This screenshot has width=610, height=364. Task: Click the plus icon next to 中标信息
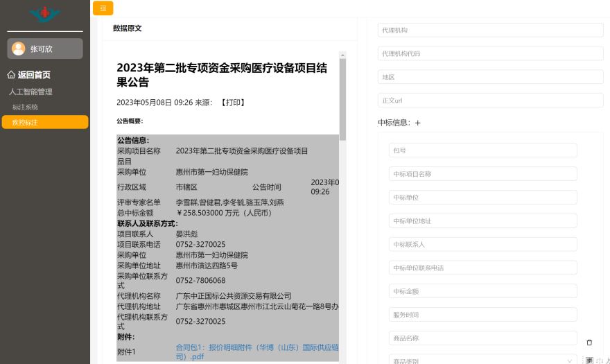tap(417, 123)
